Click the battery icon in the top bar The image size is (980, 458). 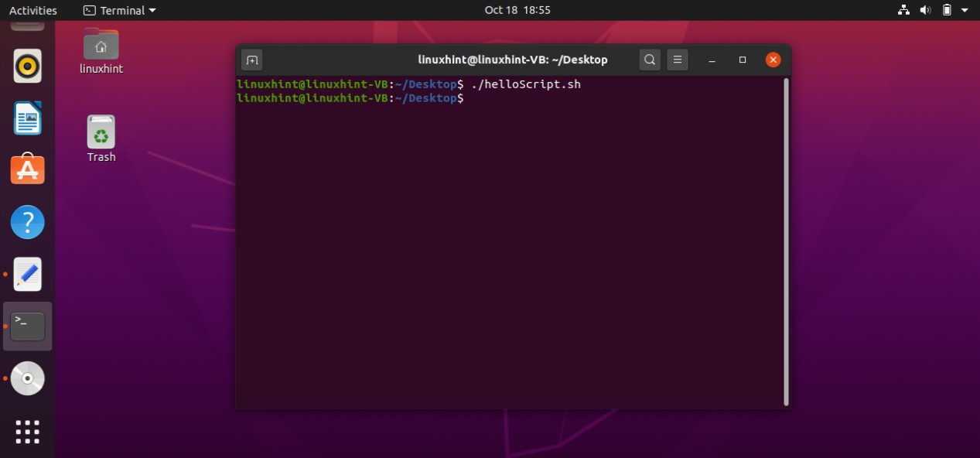coord(947,10)
